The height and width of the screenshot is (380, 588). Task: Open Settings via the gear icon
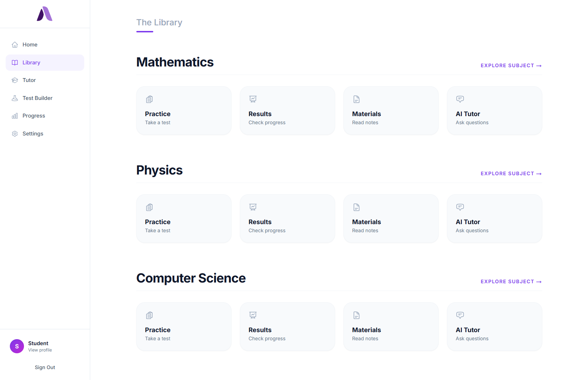pyautogui.click(x=15, y=134)
